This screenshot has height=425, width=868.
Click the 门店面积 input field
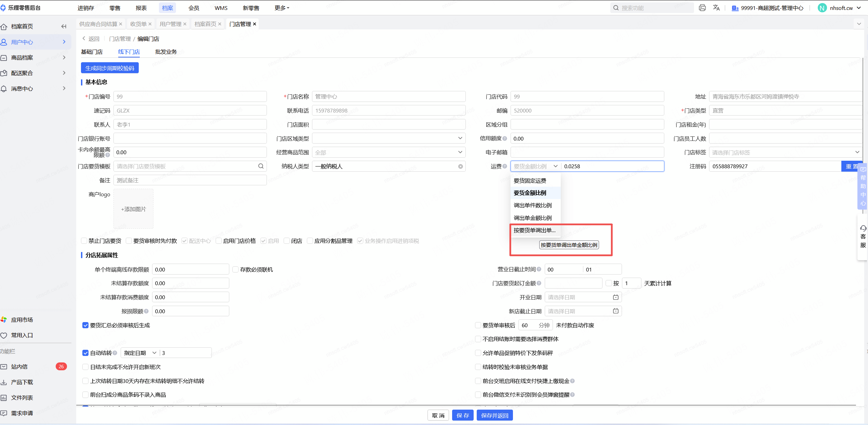pos(389,124)
